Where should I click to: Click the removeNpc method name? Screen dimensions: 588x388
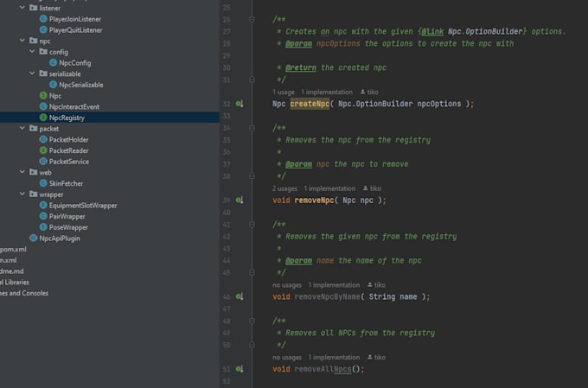[x=314, y=200]
